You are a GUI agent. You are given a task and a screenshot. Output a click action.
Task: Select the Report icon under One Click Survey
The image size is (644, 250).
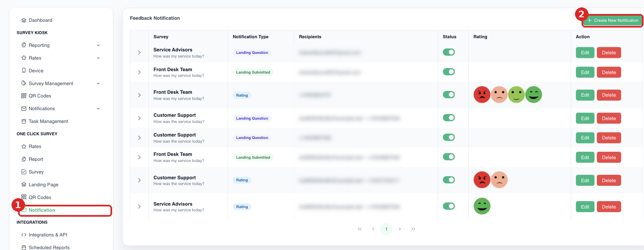(x=24, y=159)
